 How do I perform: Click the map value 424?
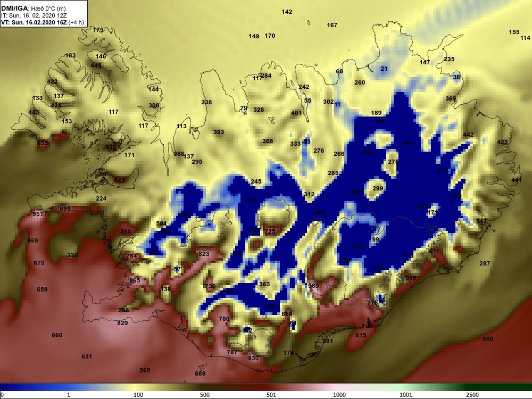coord(56,105)
